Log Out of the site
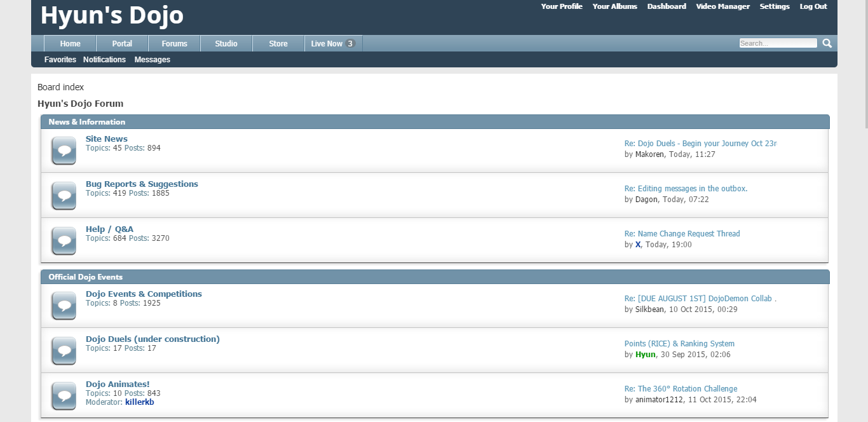This screenshot has width=868, height=422. tap(813, 6)
